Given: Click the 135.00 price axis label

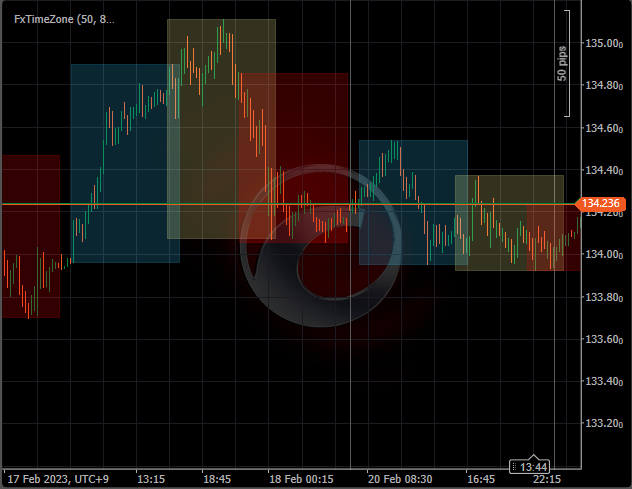Looking at the screenshot, I should coord(604,44).
